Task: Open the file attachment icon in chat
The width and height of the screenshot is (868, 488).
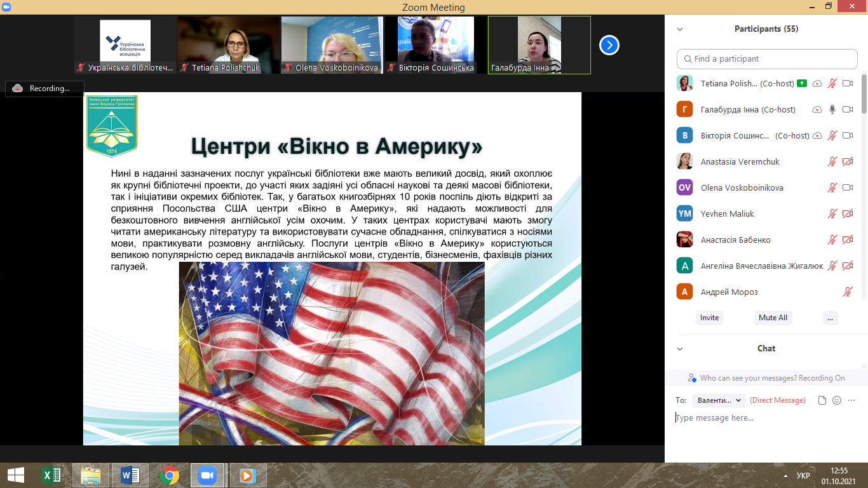Action: tap(822, 400)
